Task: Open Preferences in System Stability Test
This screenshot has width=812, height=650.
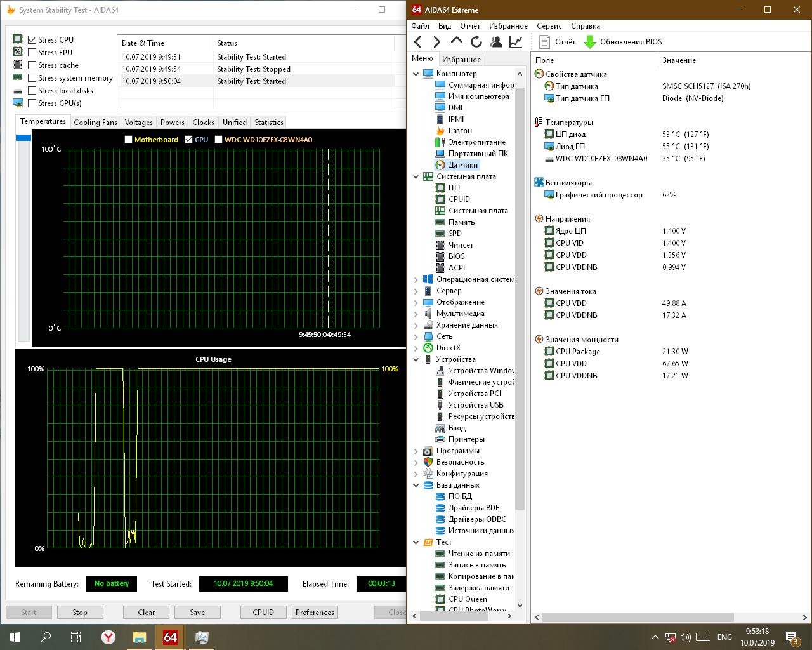Action: pos(315,613)
